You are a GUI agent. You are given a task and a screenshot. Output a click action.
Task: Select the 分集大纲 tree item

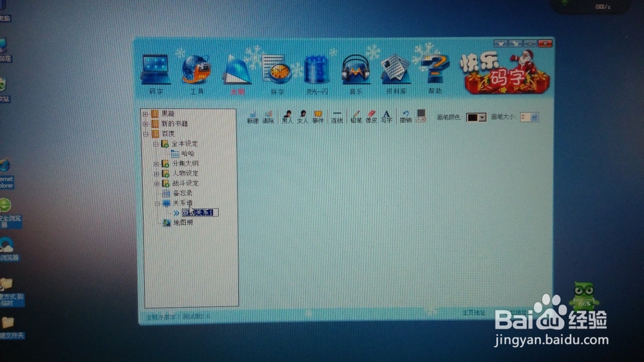(x=185, y=163)
